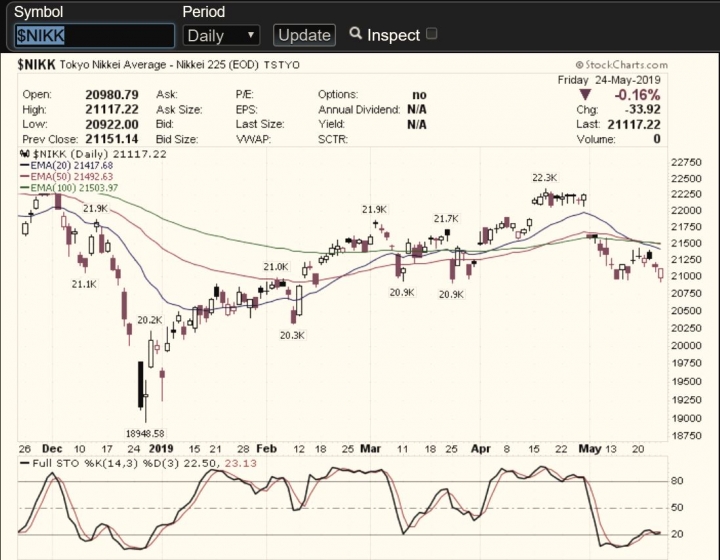
Task: Click the Options value 'no'
Action: tap(419, 95)
